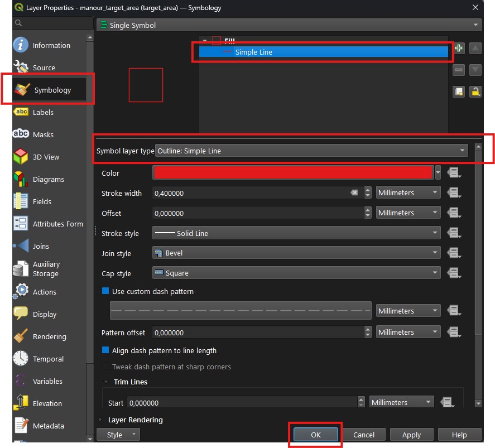
Task: Open the red Color swatch picker
Action: pyautogui.click(x=293, y=172)
